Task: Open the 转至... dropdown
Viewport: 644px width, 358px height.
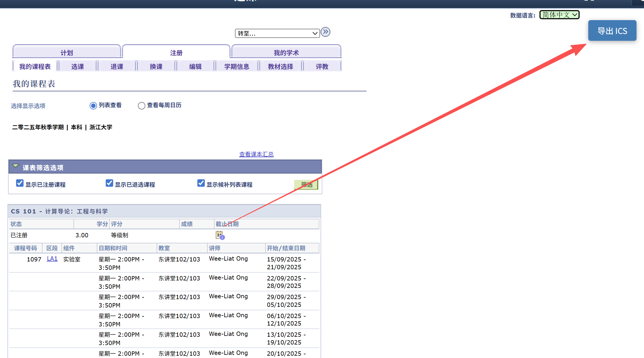Action: [x=277, y=33]
